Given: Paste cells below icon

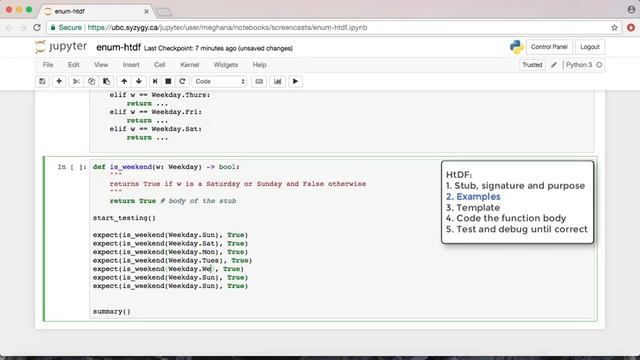Looking at the screenshot, I should [x=106, y=81].
